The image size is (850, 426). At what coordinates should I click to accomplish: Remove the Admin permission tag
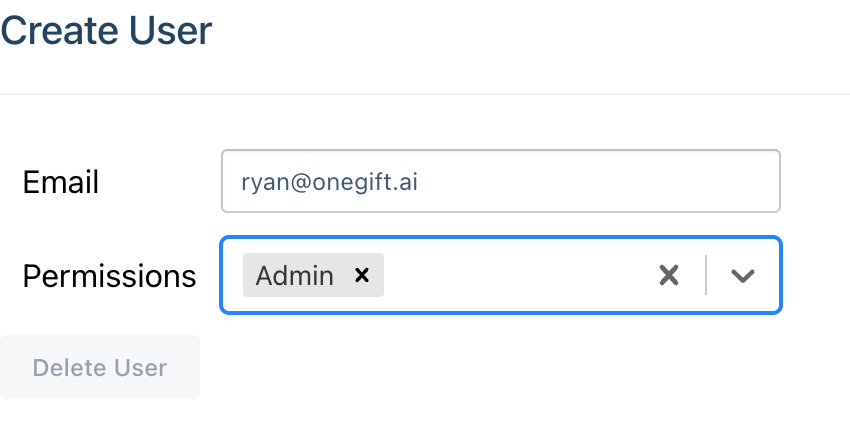pos(362,275)
